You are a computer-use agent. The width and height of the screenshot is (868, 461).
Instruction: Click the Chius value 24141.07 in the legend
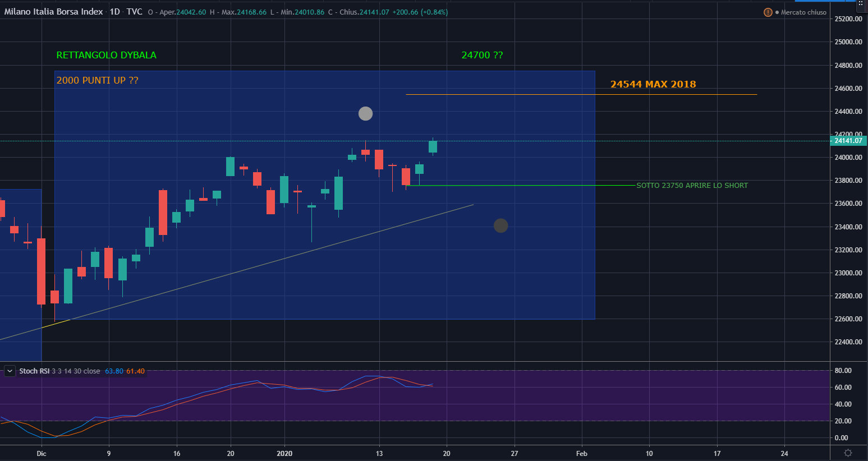tap(374, 12)
